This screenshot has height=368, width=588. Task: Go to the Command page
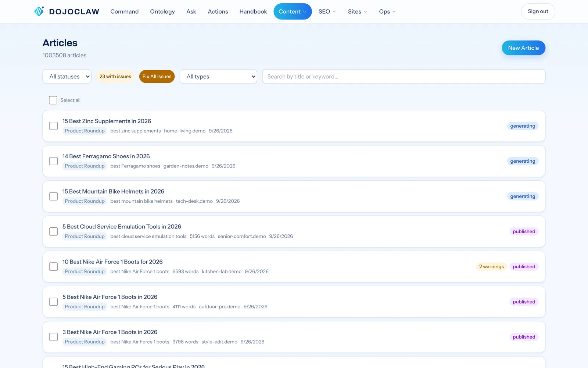click(x=125, y=11)
